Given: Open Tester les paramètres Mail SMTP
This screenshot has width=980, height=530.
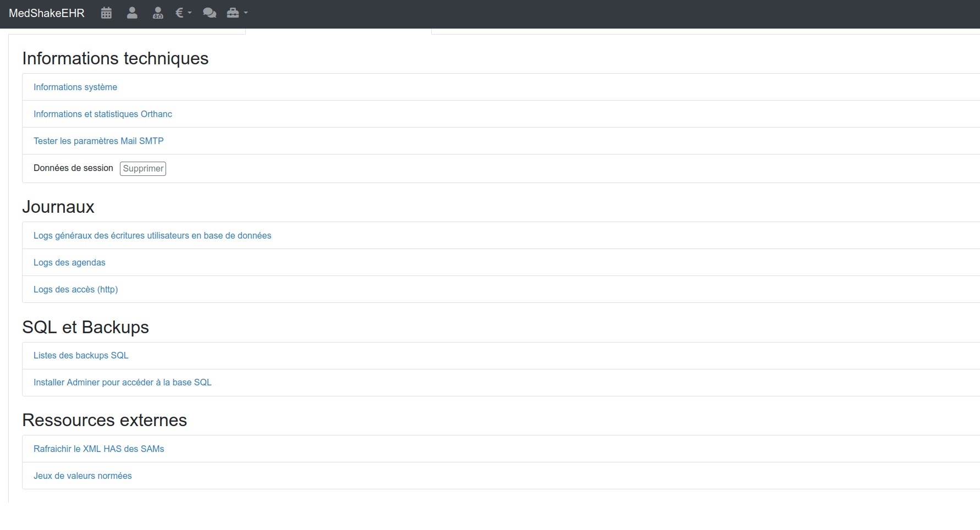Looking at the screenshot, I should pyautogui.click(x=98, y=141).
